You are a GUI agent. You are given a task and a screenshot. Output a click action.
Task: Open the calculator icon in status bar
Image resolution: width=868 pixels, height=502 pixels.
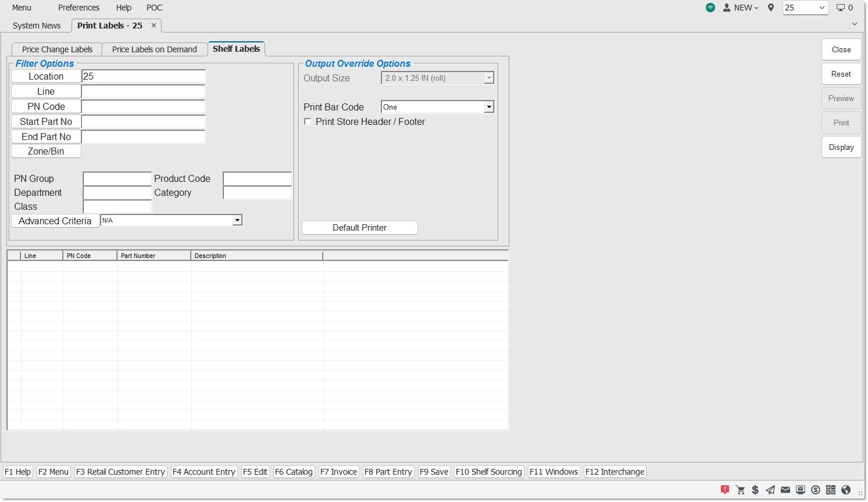pyautogui.click(x=831, y=490)
